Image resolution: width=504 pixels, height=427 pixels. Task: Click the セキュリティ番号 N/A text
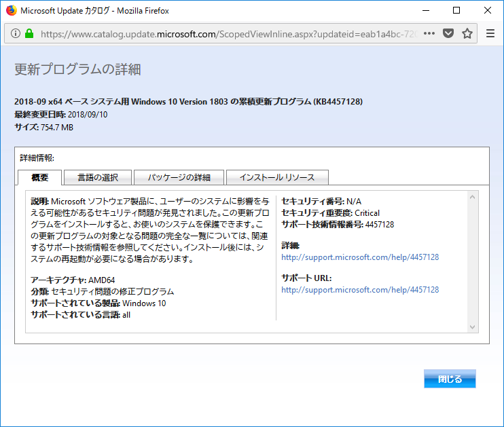click(321, 202)
